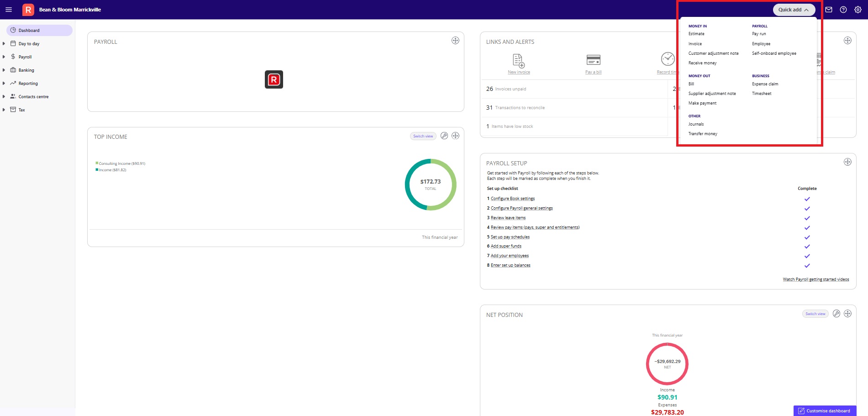Open Set up pay schedules link
The image size is (868, 416).
[x=510, y=237]
